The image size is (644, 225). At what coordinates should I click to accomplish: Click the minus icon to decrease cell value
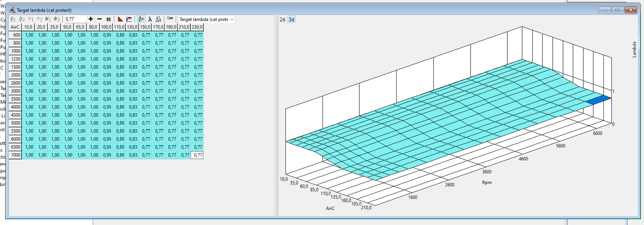pos(99,19)
